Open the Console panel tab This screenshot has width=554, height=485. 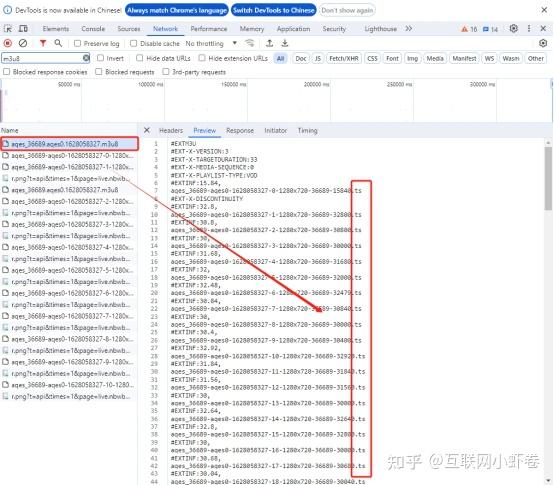click(93, 29)
